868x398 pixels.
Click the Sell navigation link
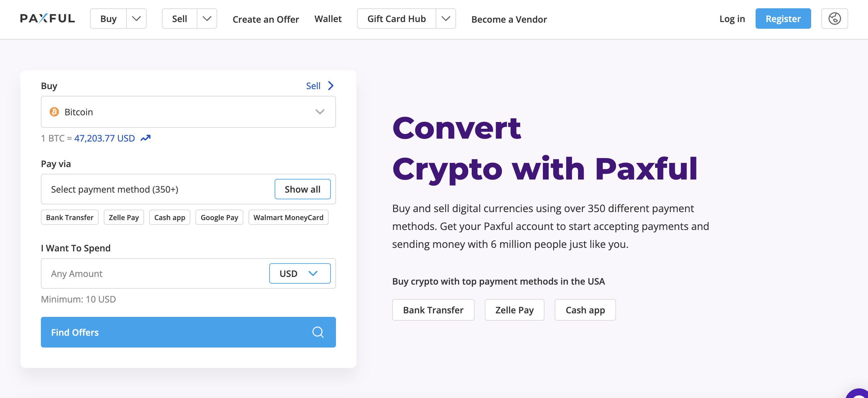(x=179, y=19)
